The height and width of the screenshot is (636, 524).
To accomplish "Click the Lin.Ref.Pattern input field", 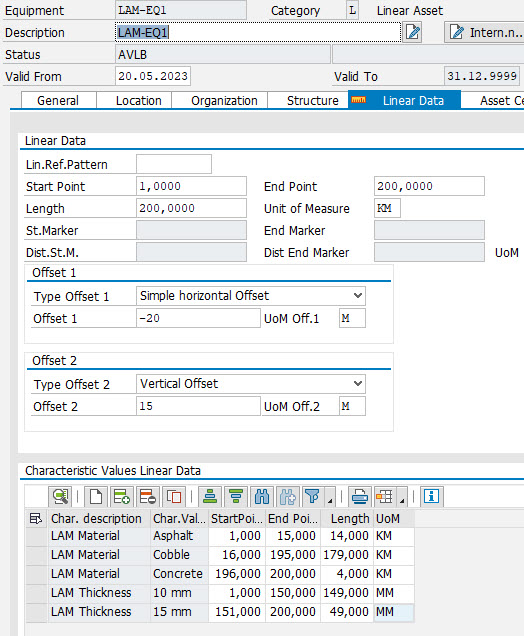I will 174,164.
